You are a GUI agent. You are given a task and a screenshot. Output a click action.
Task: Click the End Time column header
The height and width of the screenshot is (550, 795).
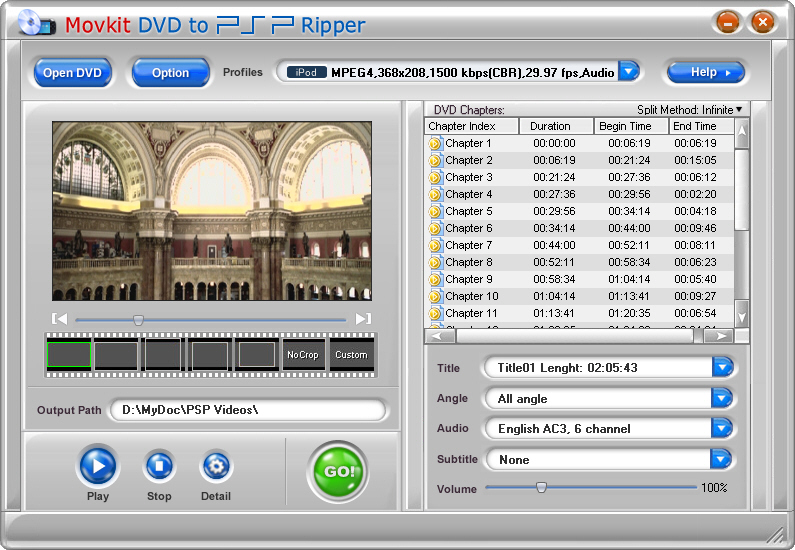pyautogui.click(x=701, y=126)
